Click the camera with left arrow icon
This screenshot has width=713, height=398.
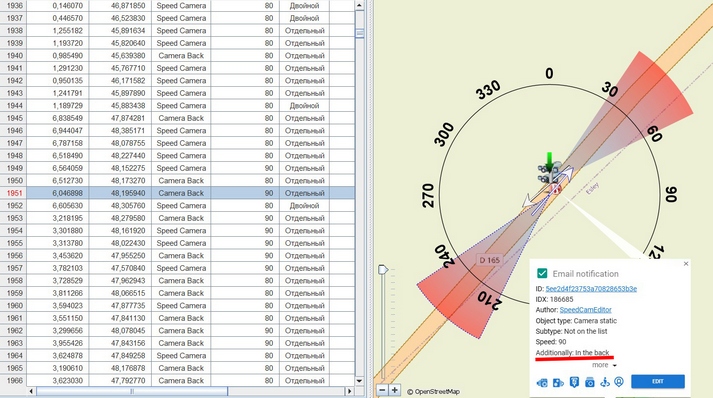pos(542,383)
